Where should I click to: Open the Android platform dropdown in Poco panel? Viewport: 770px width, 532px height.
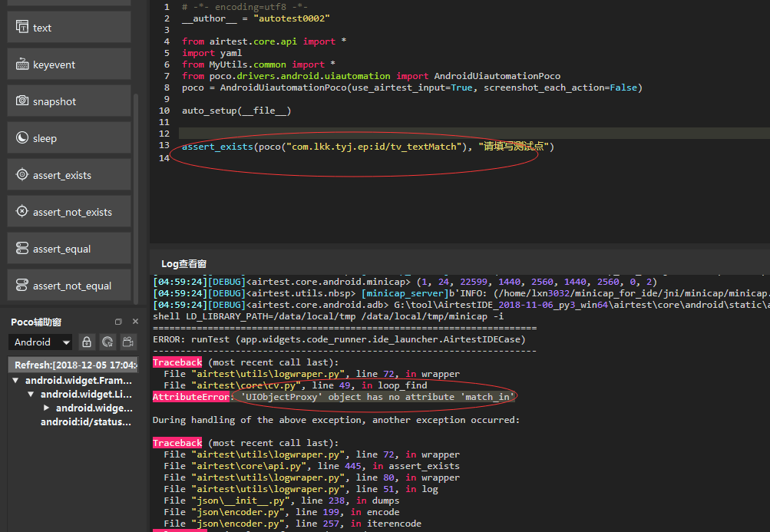[40, 342]
